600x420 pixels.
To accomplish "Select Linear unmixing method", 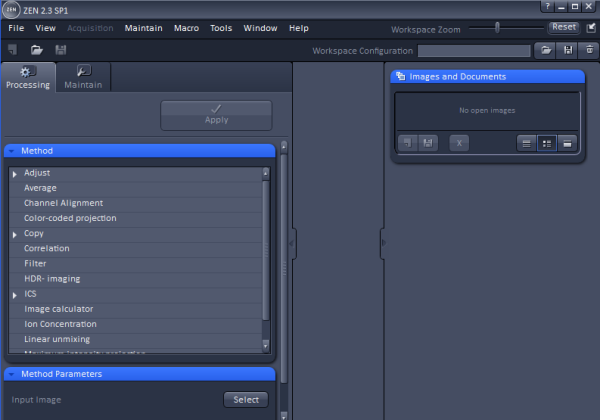I will tap(135, 339).
